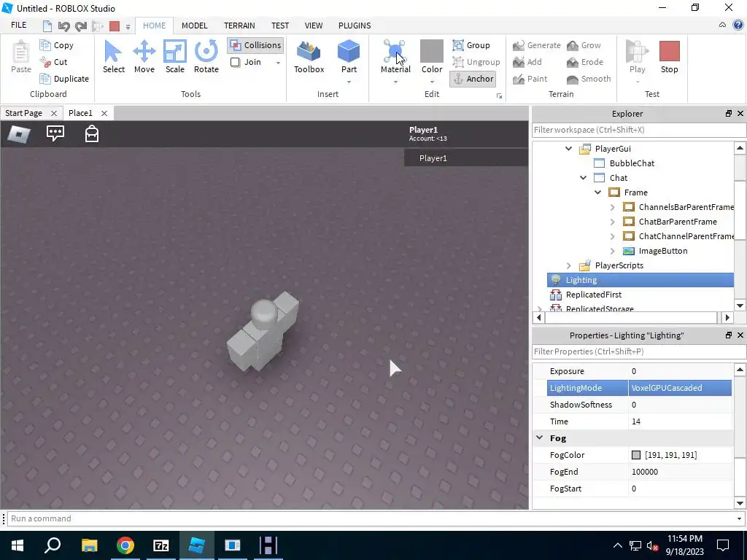This screenshot has width=747, height=560.
Task: Click the Color swatch in Edit group
Action: pyautogui.click(x=432, y=52)
